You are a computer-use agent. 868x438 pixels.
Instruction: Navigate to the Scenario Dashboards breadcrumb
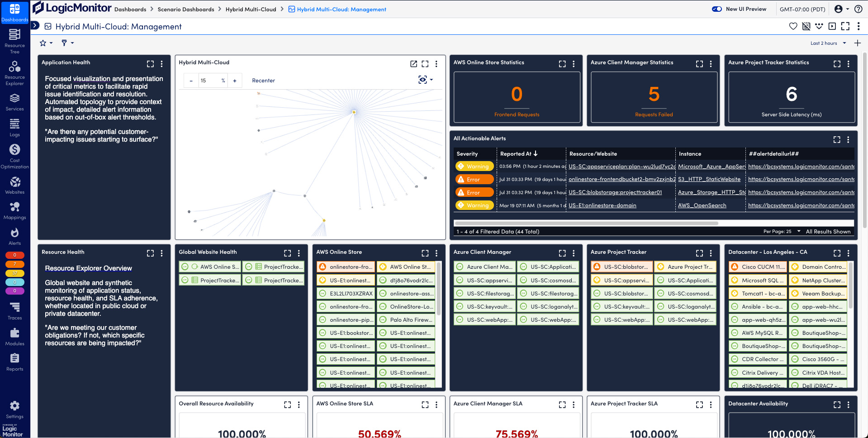click(186, 9)
